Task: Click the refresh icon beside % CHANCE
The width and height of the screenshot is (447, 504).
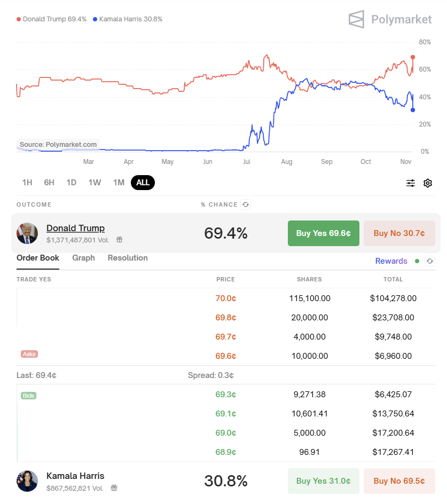Action: 246,204
